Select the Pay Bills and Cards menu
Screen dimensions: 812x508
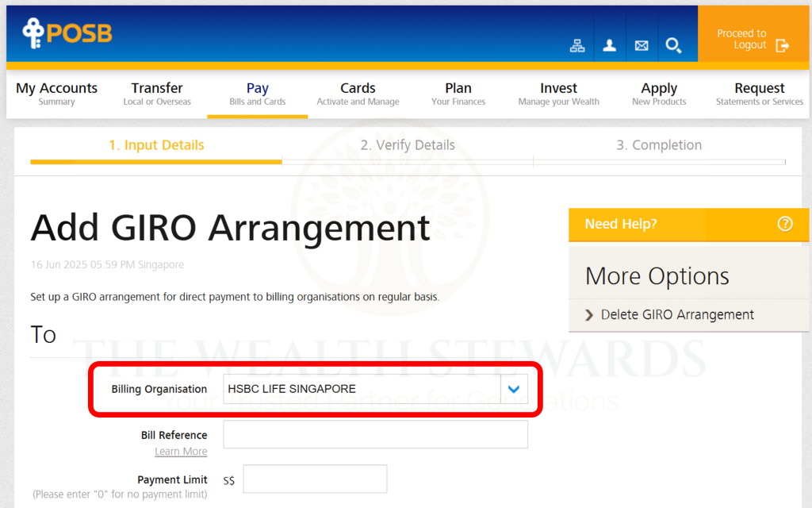[x=258, y=93]
